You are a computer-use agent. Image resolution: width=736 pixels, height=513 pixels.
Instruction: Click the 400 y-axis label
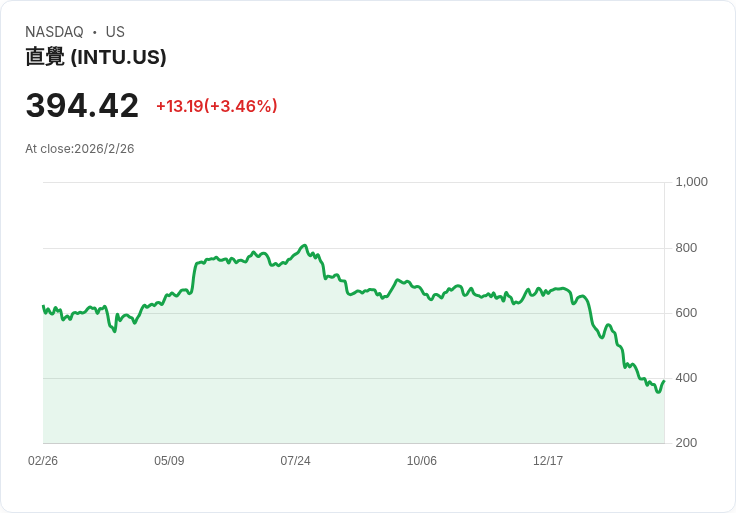click(687, 378)
